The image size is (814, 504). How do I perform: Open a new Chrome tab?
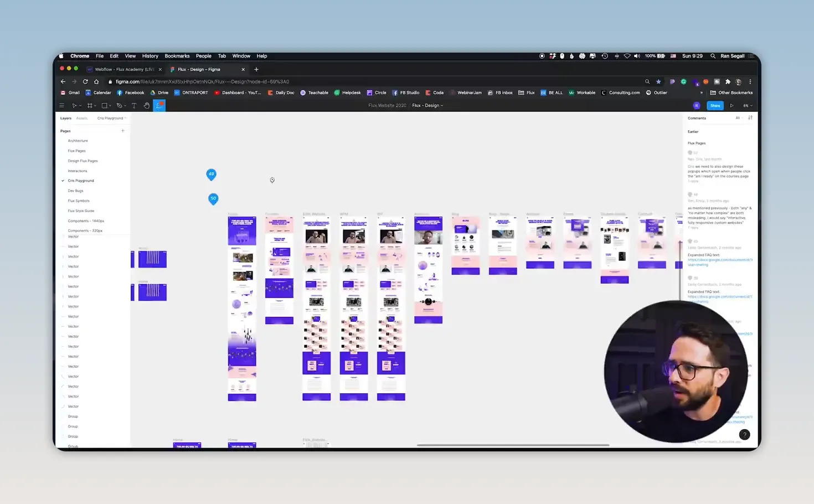(x=256, y=69)
